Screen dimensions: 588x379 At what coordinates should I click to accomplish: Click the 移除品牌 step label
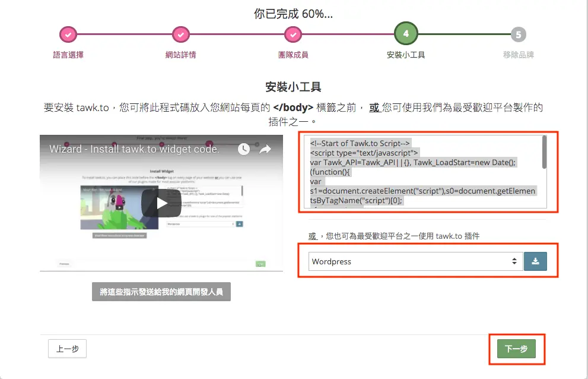(x=518, y=55)
